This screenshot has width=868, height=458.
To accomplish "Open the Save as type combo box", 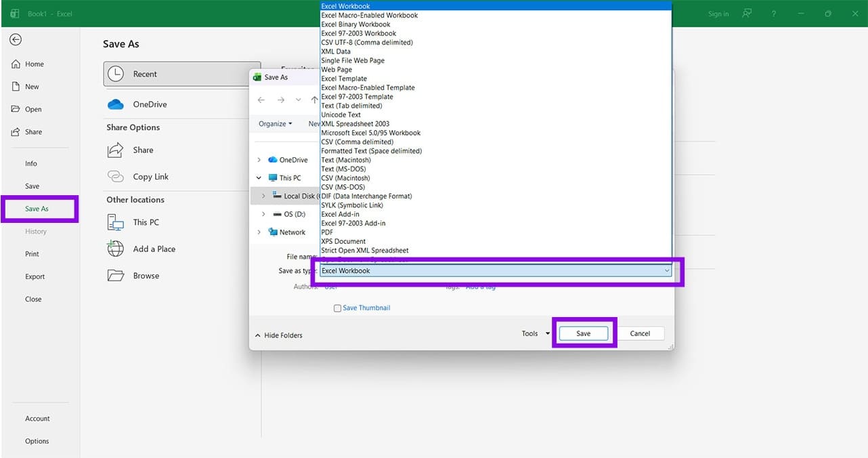I will tap(496, 270).
